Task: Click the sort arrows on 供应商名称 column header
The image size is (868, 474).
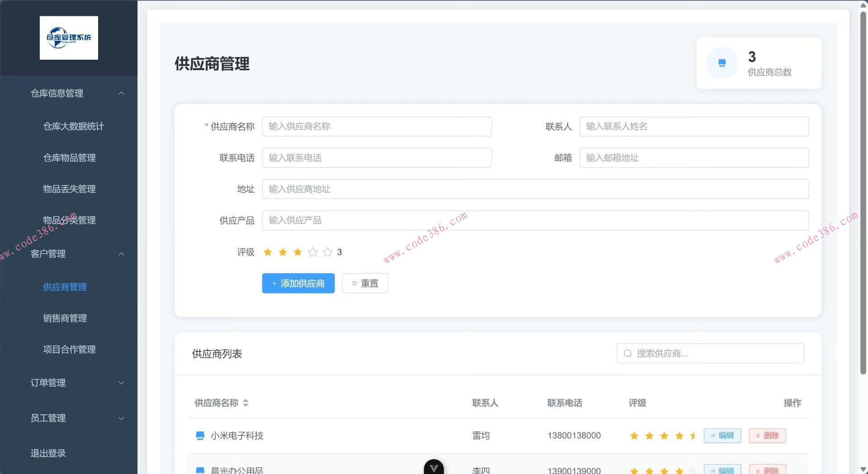Action: point(246,403)
